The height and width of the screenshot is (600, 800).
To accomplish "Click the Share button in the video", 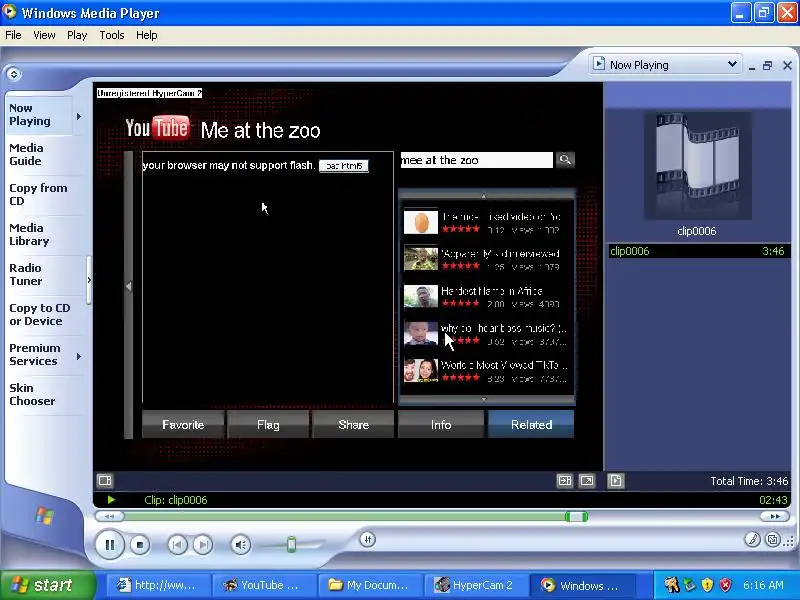I will [354, 424].
